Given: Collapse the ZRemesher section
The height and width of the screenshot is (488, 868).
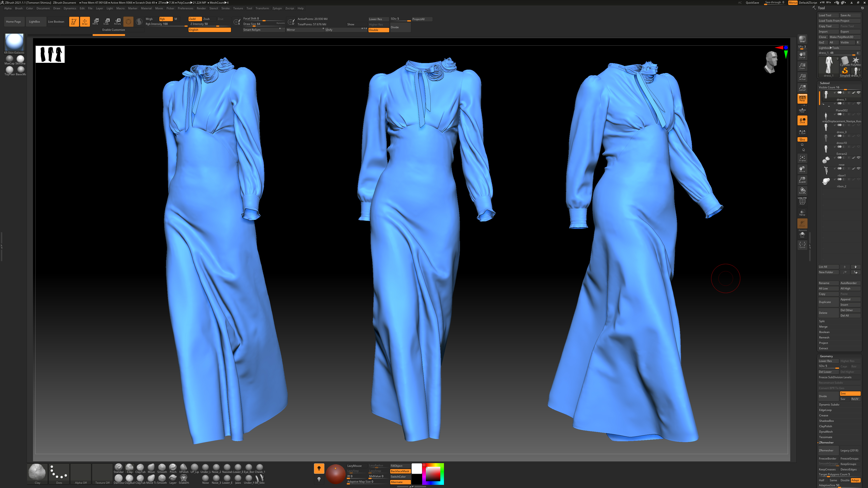Looking at the screenshot, I should [x=826, y=443].
